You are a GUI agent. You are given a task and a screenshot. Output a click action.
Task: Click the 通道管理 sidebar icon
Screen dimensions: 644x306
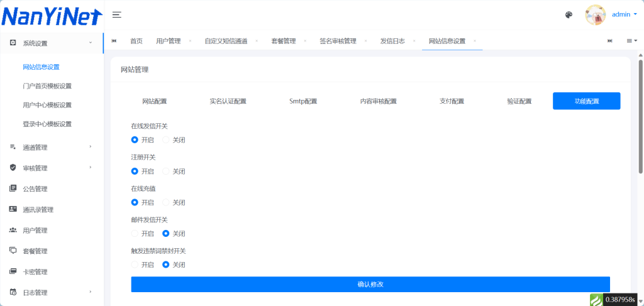coord(13,147)
